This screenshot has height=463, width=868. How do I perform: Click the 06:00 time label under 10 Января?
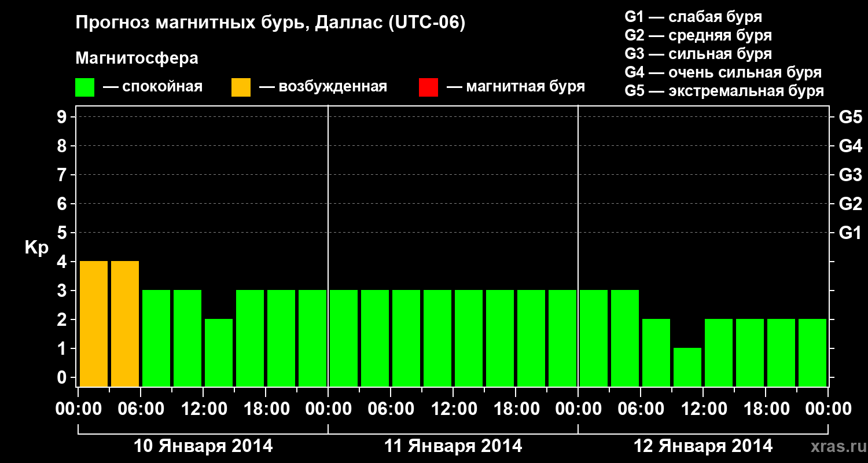click(x=141, y=409)
